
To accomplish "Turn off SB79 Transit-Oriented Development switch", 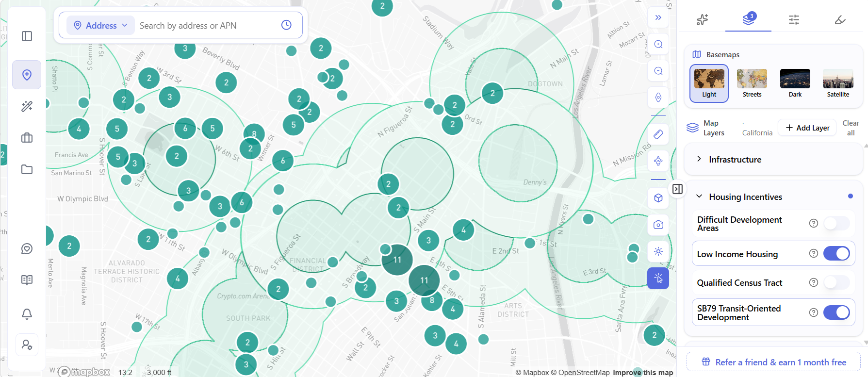I will 836,312.
